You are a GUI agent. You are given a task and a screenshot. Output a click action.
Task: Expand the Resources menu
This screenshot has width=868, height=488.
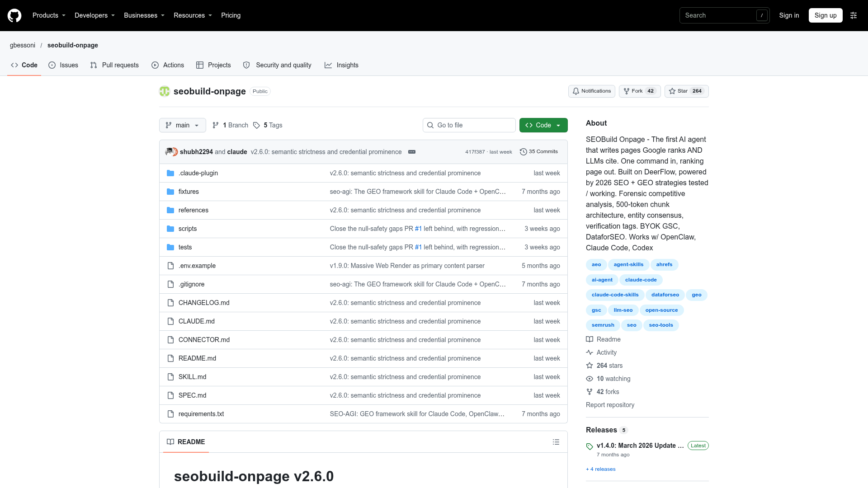click(193, 15)
